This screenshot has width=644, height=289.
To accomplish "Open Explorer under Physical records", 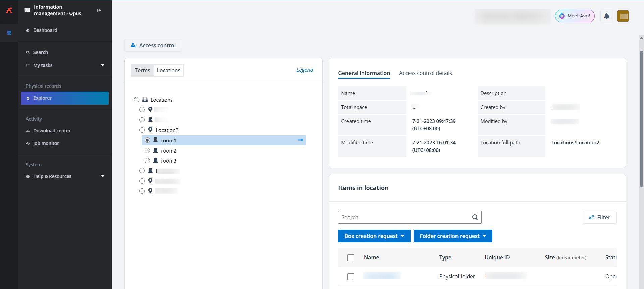I will 65,98.
